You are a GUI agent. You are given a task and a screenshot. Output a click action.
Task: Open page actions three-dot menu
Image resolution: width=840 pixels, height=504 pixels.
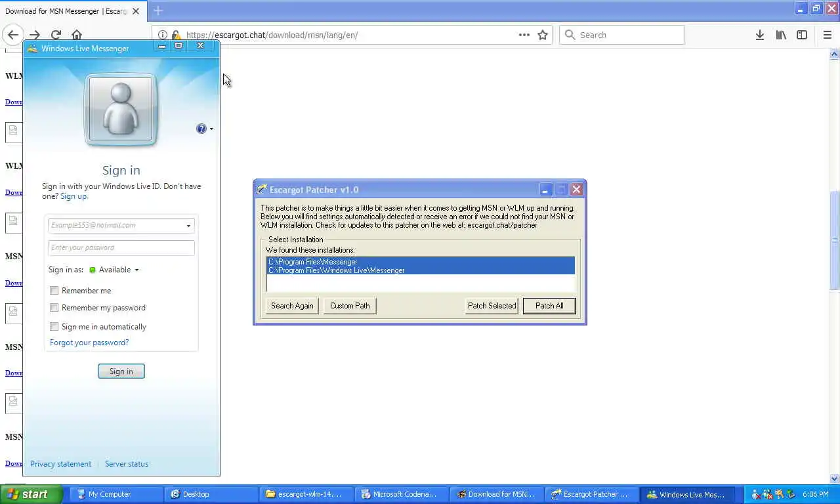click(x=524, y=35)
